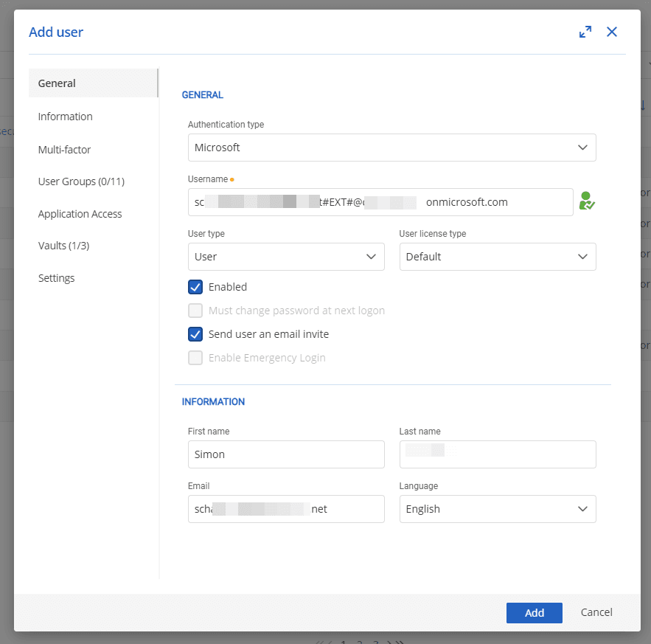Screen dimensions: 651x644
Task: Change the Language dropdown selection
Action: (498, 509)
